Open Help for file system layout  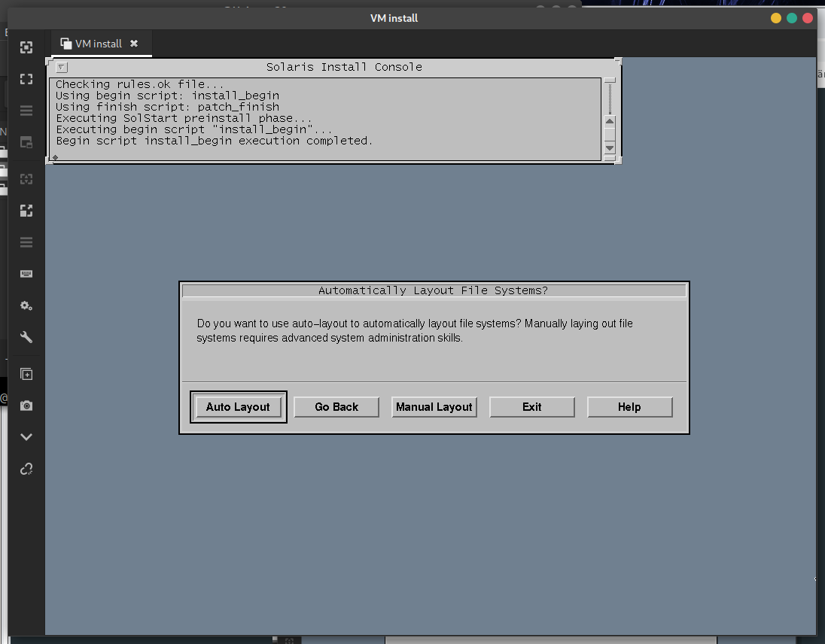629,407
